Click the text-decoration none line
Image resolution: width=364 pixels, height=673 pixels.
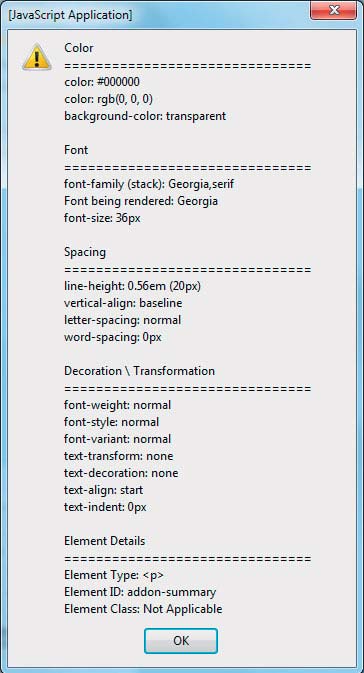[121, 473]
